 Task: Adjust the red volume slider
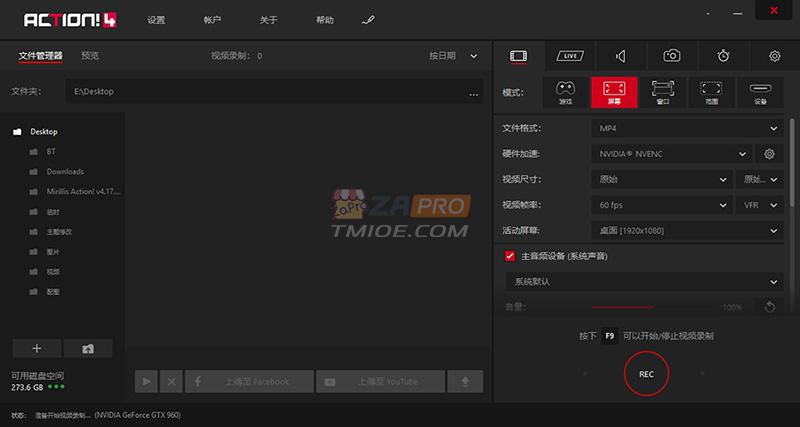[x=653, y=307]
